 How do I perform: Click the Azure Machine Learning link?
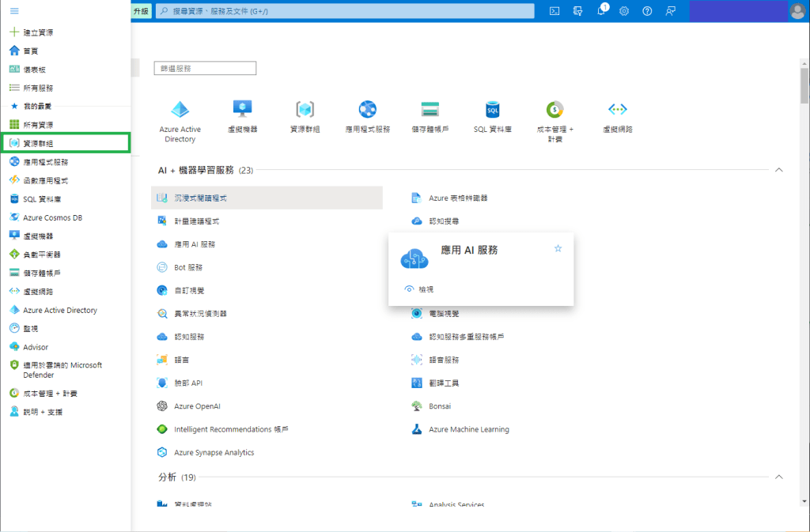point(468,429)
